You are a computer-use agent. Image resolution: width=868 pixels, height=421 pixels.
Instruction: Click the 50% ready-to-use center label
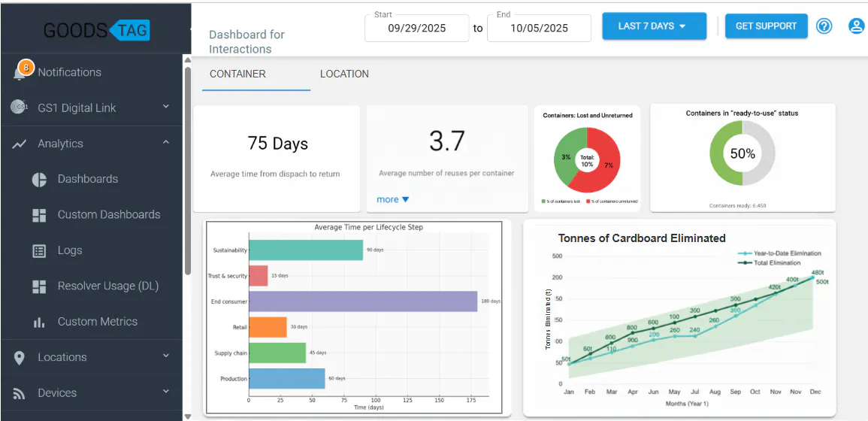tap(742, 154)
